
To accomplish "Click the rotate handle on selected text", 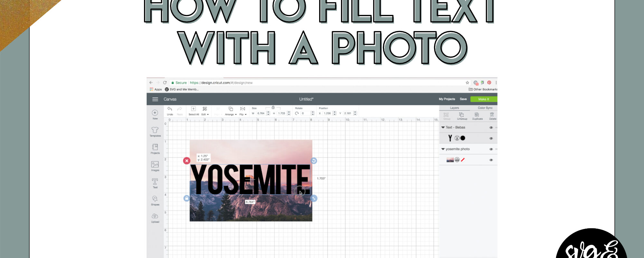I will [x=314, y=161].
